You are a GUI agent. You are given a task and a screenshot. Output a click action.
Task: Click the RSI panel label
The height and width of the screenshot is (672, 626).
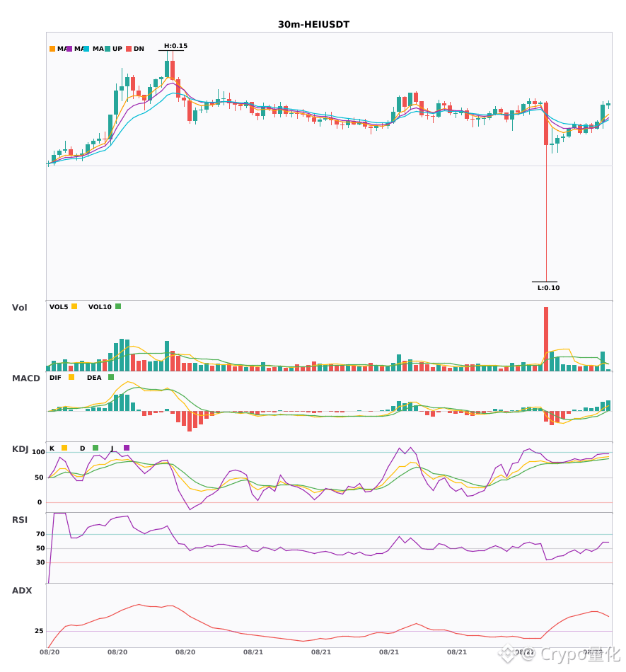[20, 520]
